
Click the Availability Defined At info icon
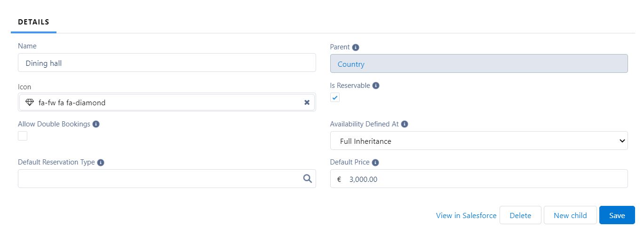(405, 125)
